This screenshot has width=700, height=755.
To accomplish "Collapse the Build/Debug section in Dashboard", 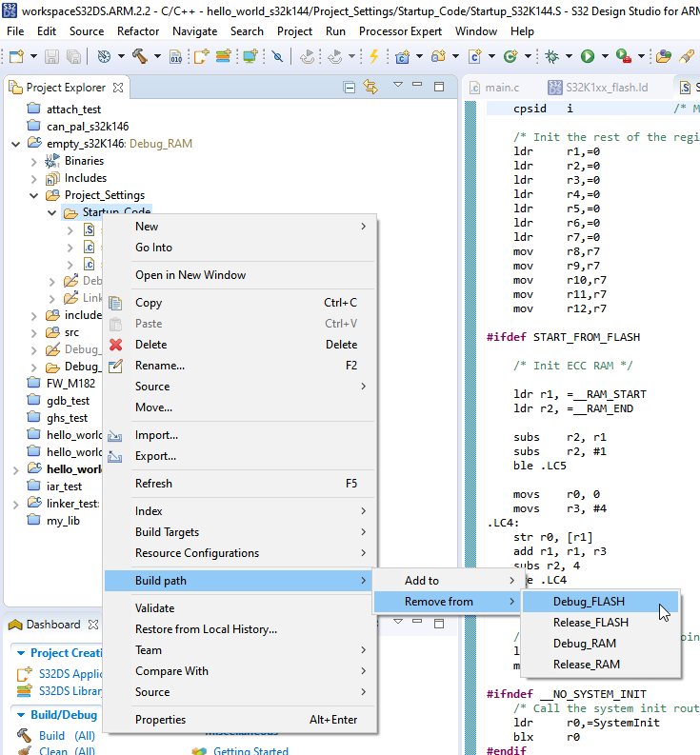I will coord(21,715).
